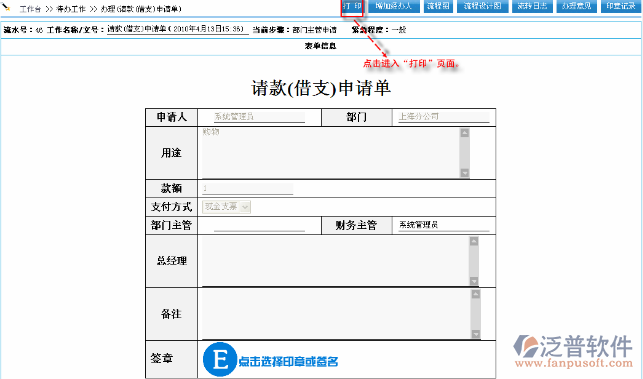This screenshot has height=379, width=643.
Task: Click the 用途 textarea up scroll arrow
Action: (464, 133)
